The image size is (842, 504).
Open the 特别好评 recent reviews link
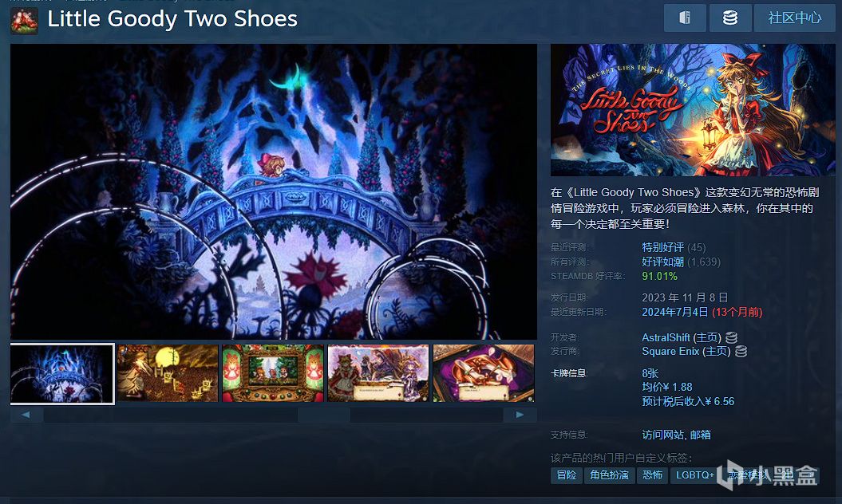coord(662,247)
